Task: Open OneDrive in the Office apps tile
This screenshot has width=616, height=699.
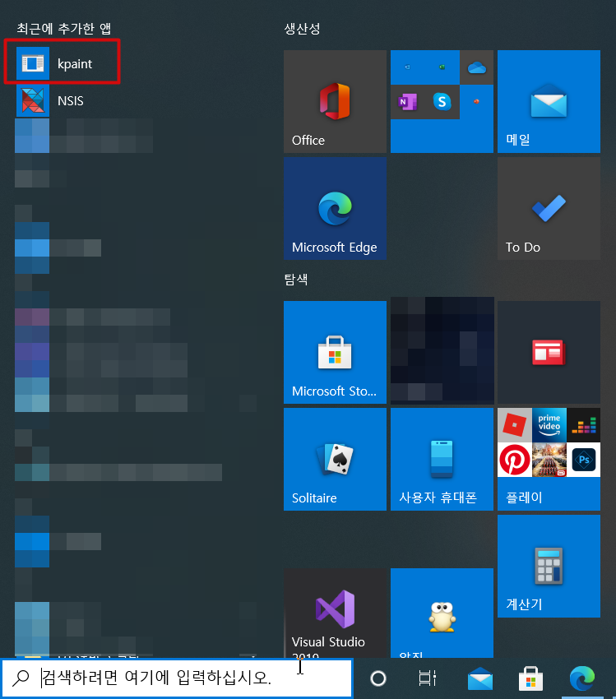Action: (x=476, y=67)
